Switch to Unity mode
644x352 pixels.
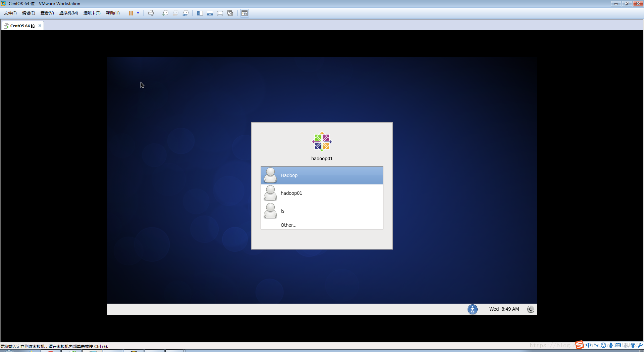click(230, 13)
